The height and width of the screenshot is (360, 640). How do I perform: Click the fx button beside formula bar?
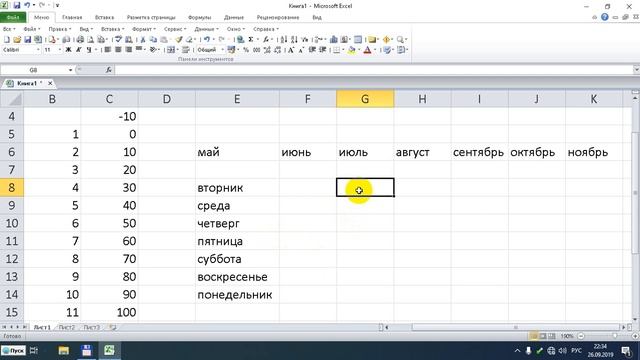[109, 70]
